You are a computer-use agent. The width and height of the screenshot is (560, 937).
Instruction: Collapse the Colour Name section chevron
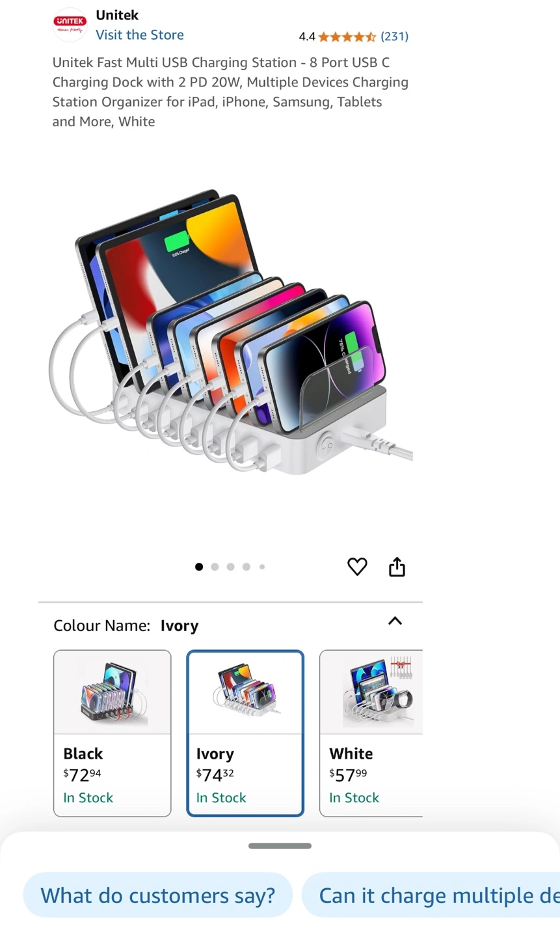395,621
